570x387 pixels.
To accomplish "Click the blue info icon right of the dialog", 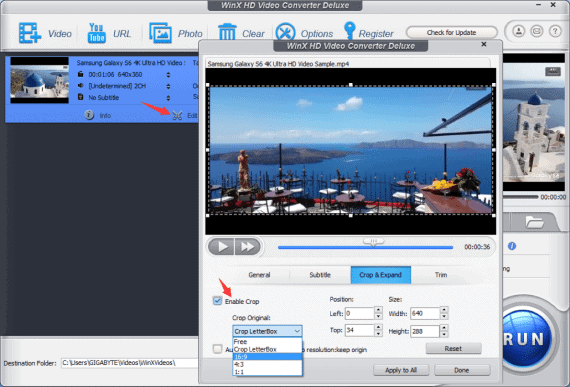I will pos(512,246).
